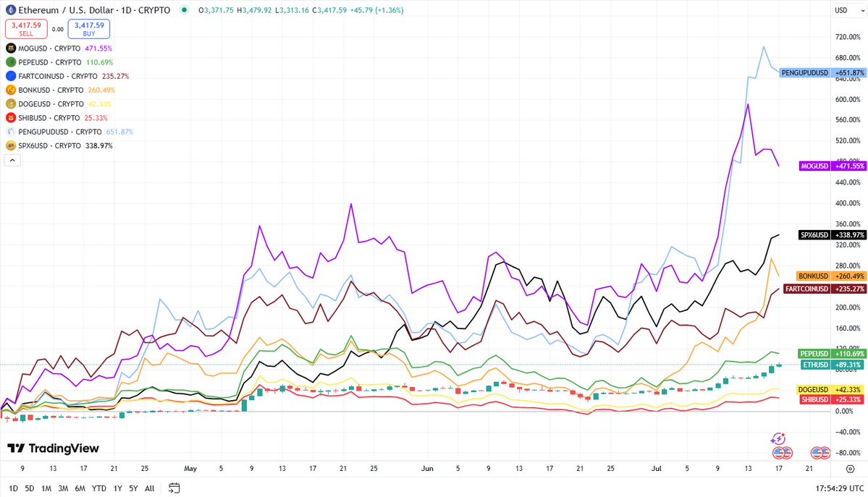Click the -80.00% price axis label
This screenshot has height=497, width=868.
[848, 453]
